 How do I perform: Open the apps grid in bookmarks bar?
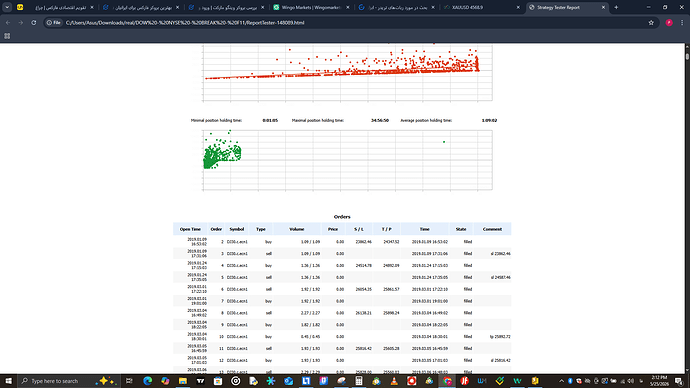7,36
